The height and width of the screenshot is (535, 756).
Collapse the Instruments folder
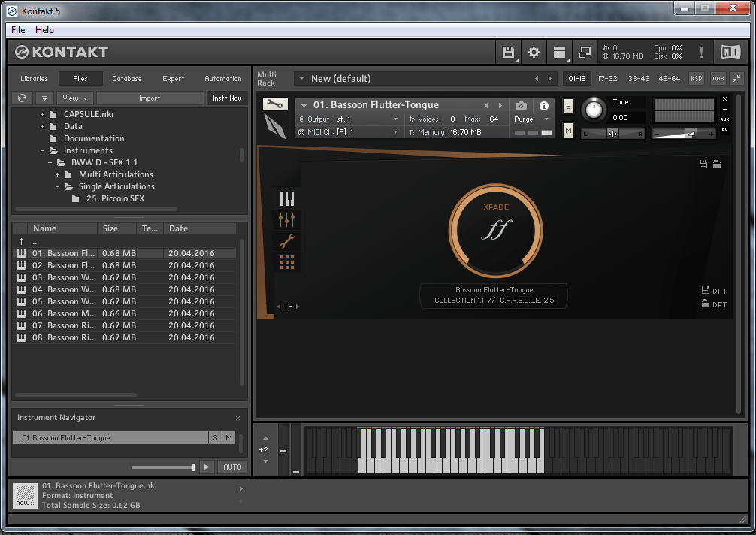pyautogui.click(x=42, y=151)
